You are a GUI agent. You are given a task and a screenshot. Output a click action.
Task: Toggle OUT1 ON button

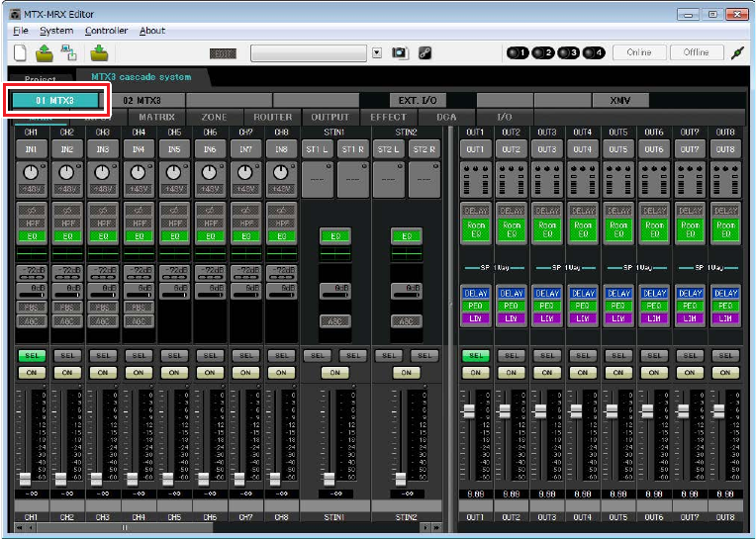pos(475,372)
